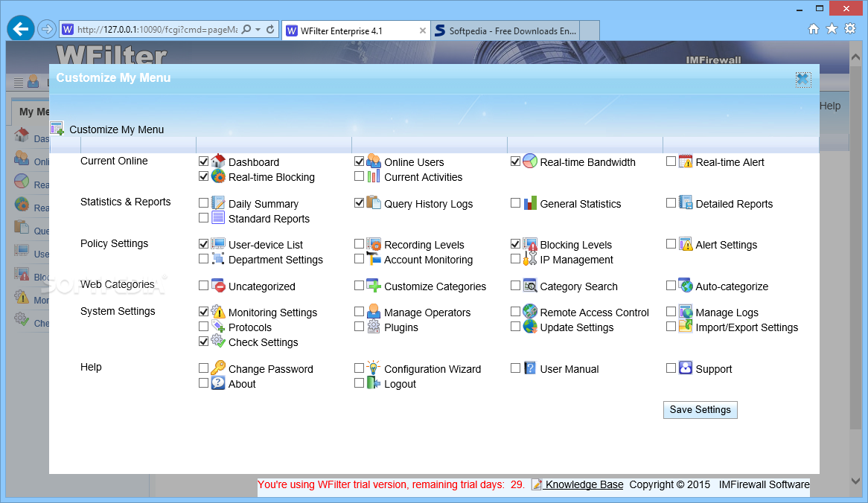This screenshot has height=503, width=868.
Task: Click the Auto-categorize globe icon
Action: tap(686, 285)
